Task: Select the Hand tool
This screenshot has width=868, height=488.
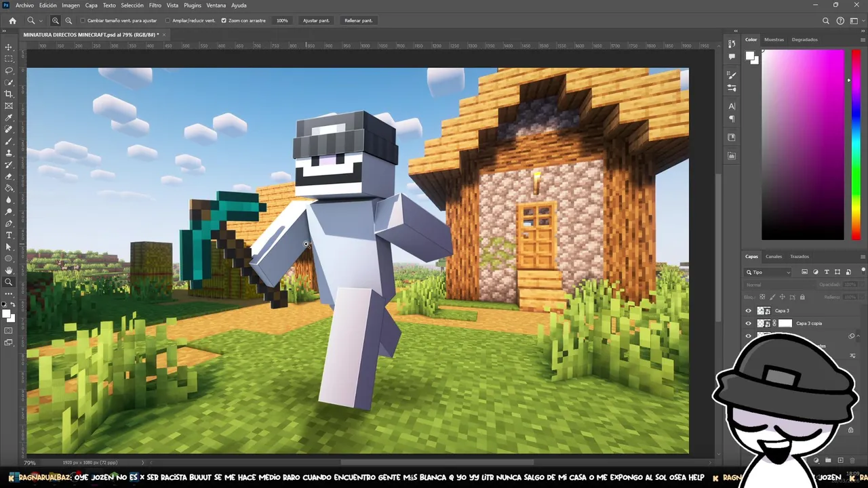Action: click(9, 270)
